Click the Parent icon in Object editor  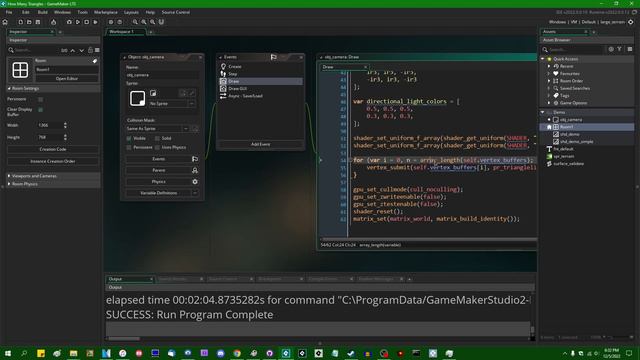[195, 170]
